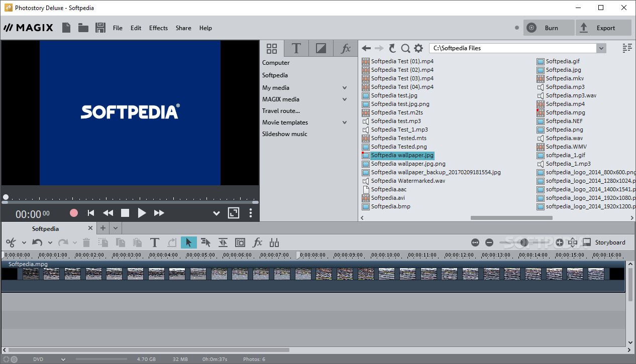Save the project with the floppy disk icon
636x364 pixels.
coord(100,28)
